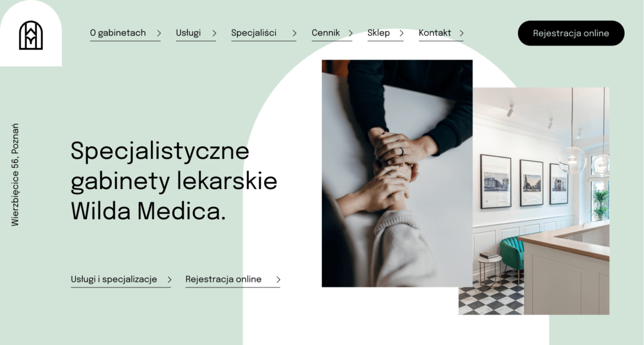Click the black Rejestracja online button
The image size is (644, 345).
[x=571, y=33]
